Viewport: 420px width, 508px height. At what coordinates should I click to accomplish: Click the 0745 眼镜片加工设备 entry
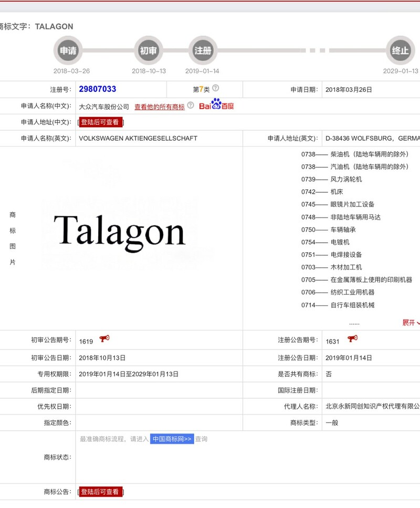[338, 204]
